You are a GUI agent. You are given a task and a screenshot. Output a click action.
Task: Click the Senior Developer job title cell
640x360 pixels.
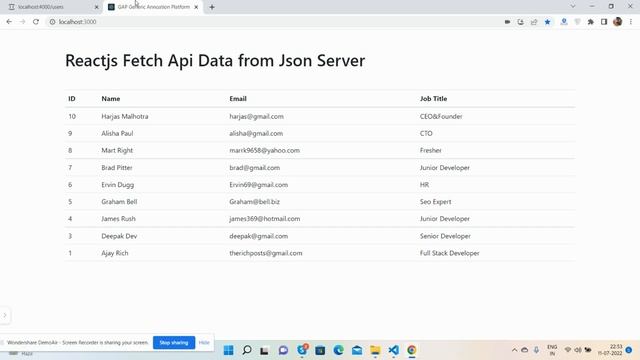click(x=445, y=236)
